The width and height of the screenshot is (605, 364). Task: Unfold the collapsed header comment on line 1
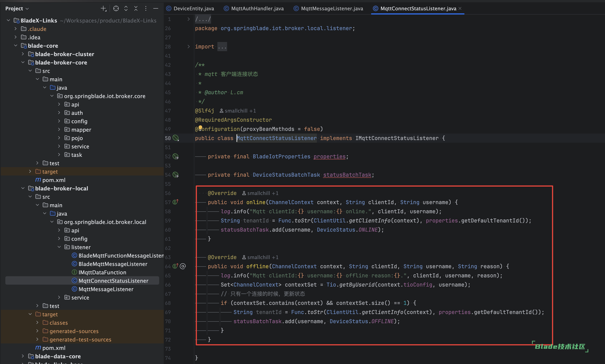point(188,19)
